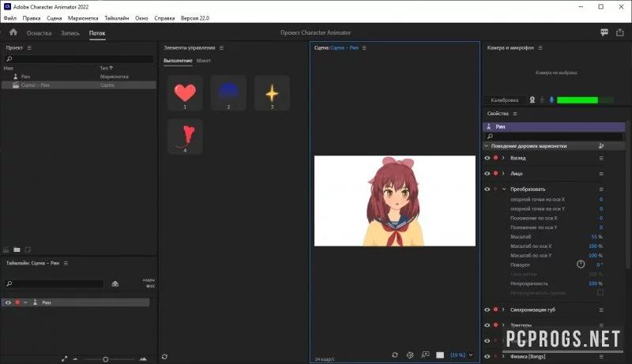Open the Сцена panel menu icon
The image size is (632, 364).
coord(364,47)
